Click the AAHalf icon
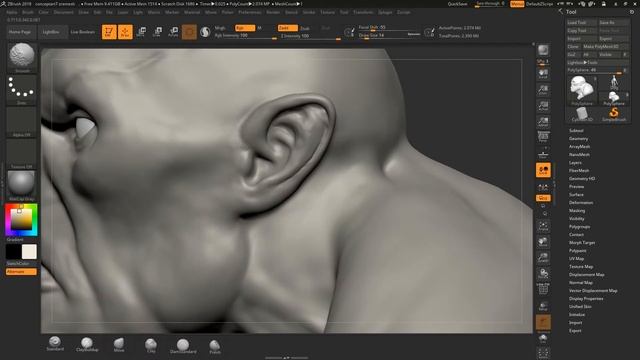The height and width of the screenshot is (360, 640). tap(543, 122)
